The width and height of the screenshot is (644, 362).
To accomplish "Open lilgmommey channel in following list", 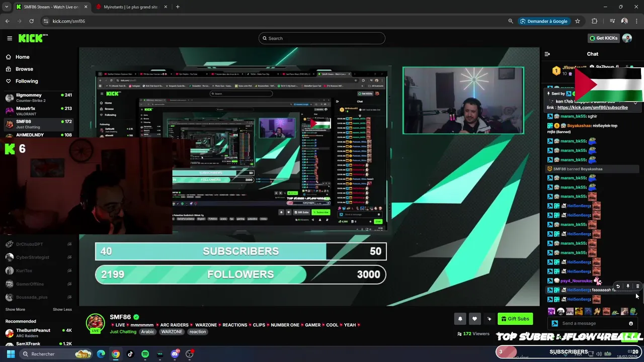I will point(39,98).
